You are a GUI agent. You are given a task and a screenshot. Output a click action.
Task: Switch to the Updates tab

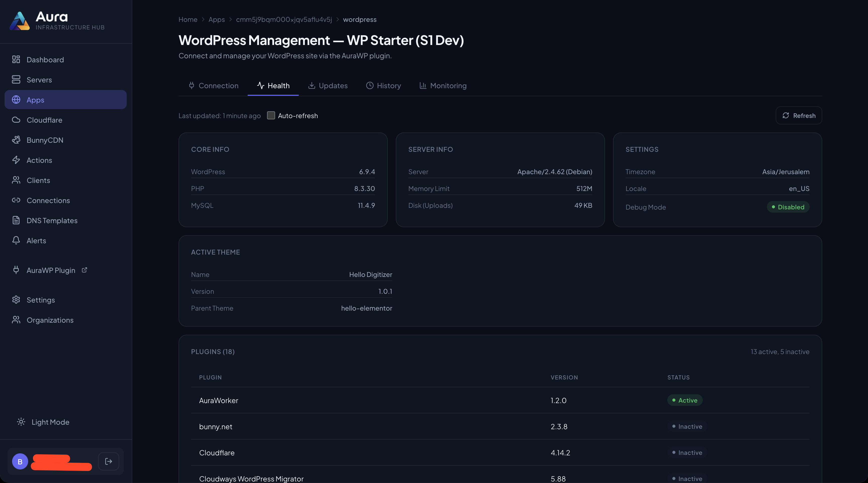328,85
